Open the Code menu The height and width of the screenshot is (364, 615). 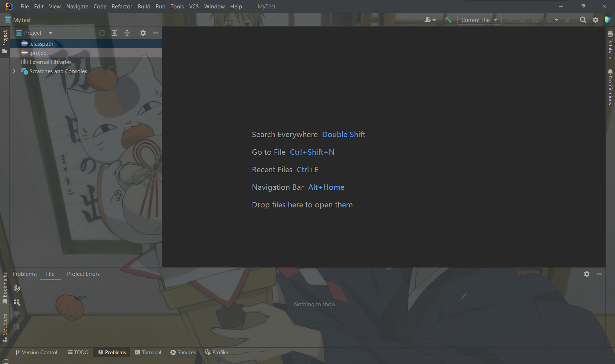100,7
